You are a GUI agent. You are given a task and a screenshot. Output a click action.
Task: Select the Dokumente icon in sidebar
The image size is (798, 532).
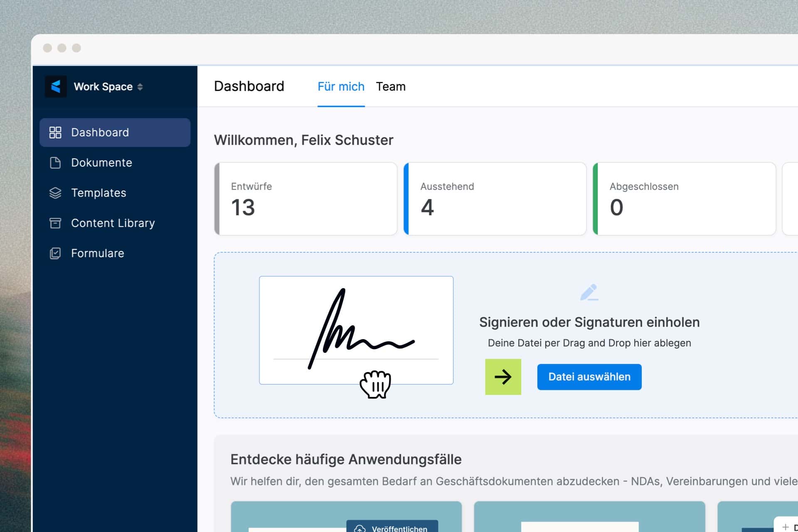(x=56, y=163)
